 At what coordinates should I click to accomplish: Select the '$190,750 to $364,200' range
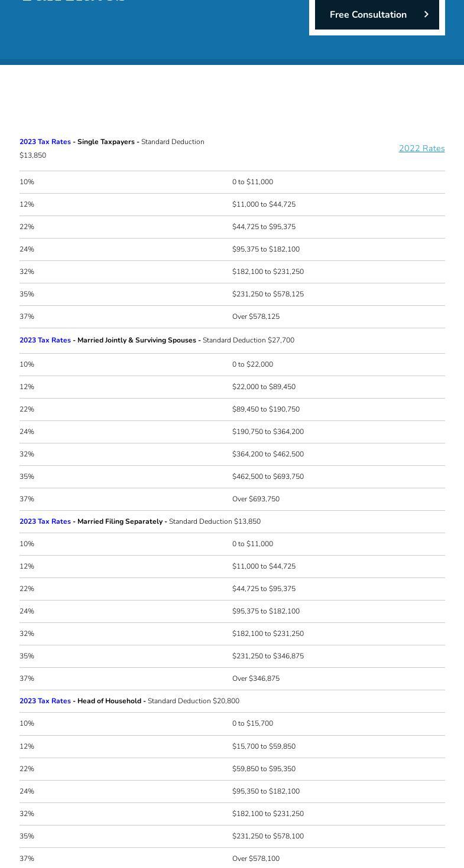click(268, 432)
